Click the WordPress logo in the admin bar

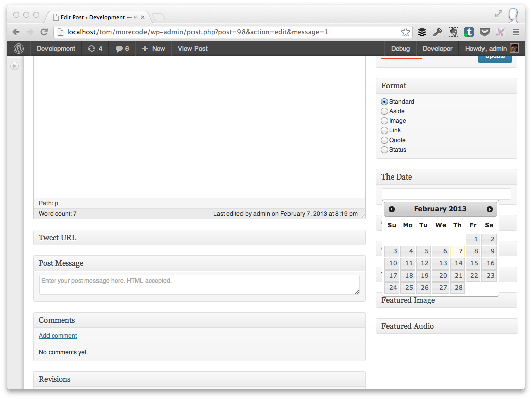(18, 48)
